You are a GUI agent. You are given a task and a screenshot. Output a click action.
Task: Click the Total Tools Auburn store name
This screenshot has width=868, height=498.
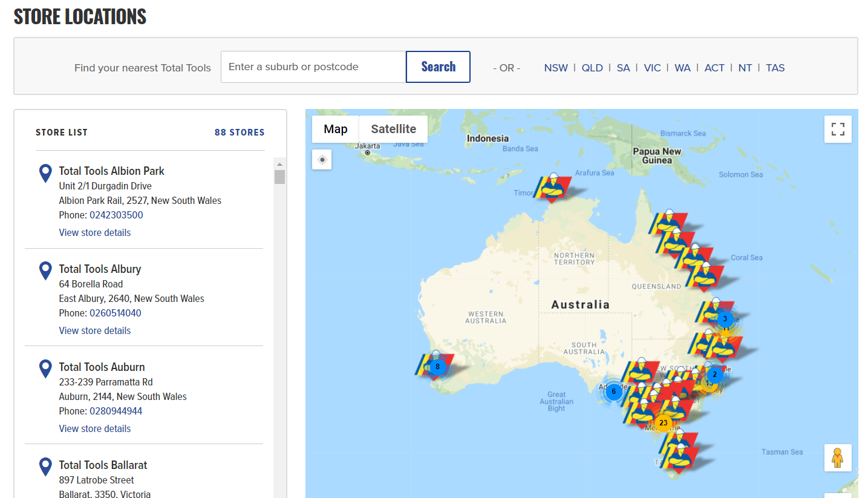(x=102, y=367)
